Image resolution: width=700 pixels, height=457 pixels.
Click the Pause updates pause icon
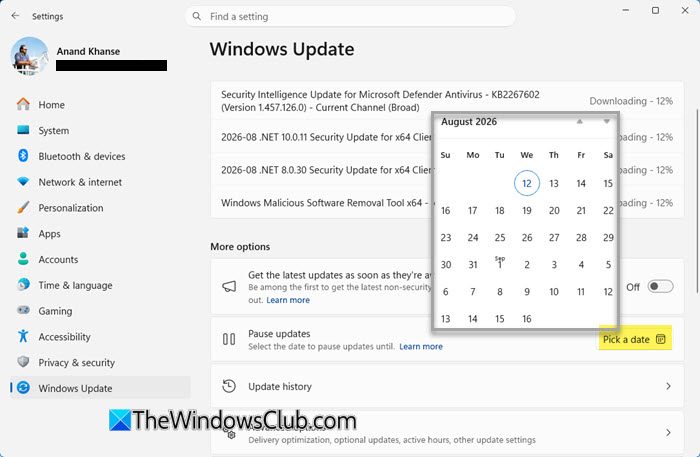tap(229, 339)
